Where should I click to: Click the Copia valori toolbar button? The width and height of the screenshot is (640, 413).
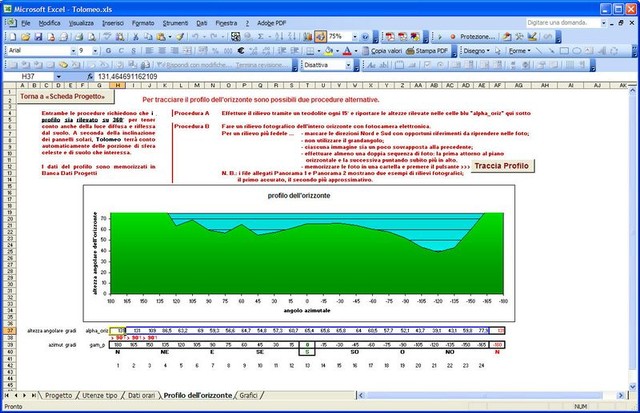pos(382,51)
